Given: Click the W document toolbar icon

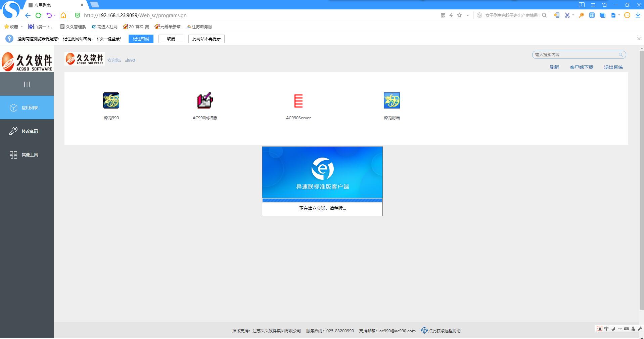Looking at the screenshot, I should coord(613,15).
